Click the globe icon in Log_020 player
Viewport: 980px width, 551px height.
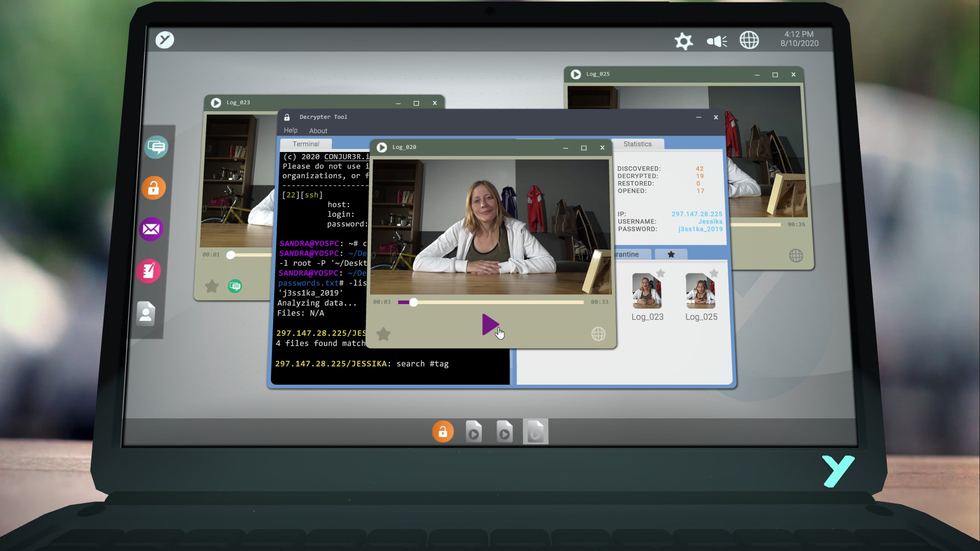598,334
